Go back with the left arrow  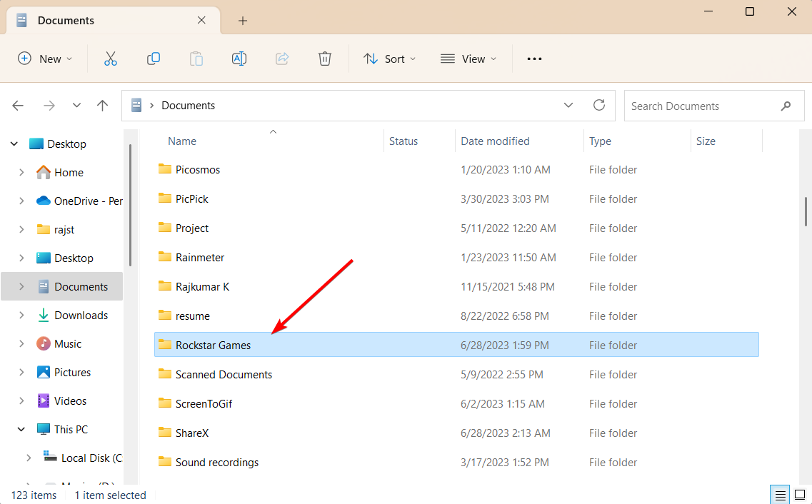click(18, 106)
